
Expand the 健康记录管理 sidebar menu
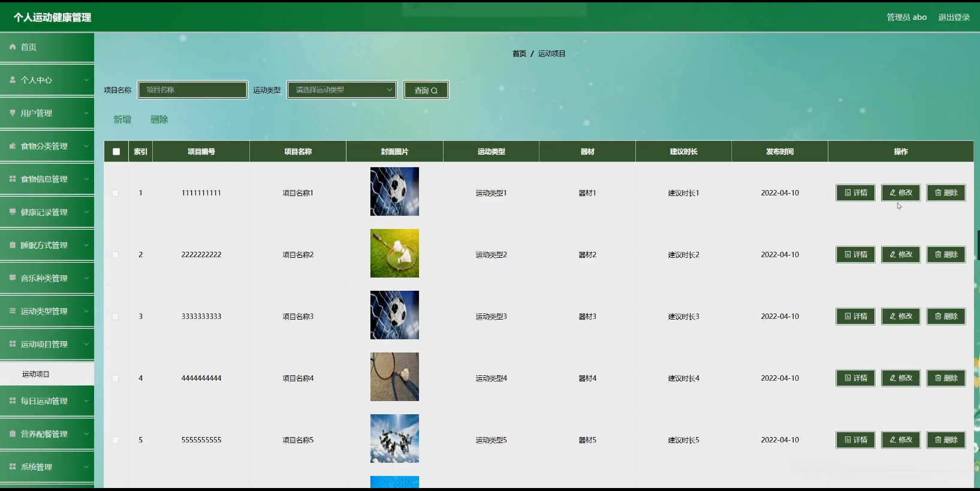point(47,212)
